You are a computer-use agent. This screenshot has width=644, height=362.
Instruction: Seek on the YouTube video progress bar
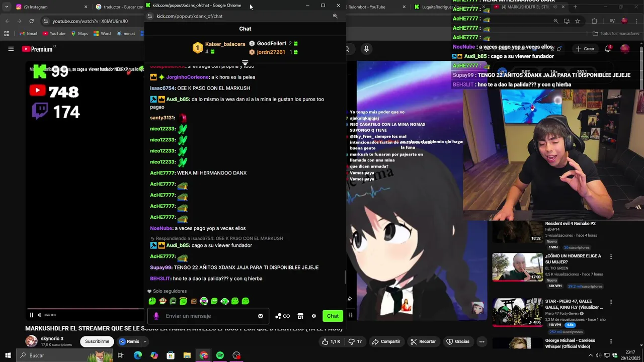point(86,309)
